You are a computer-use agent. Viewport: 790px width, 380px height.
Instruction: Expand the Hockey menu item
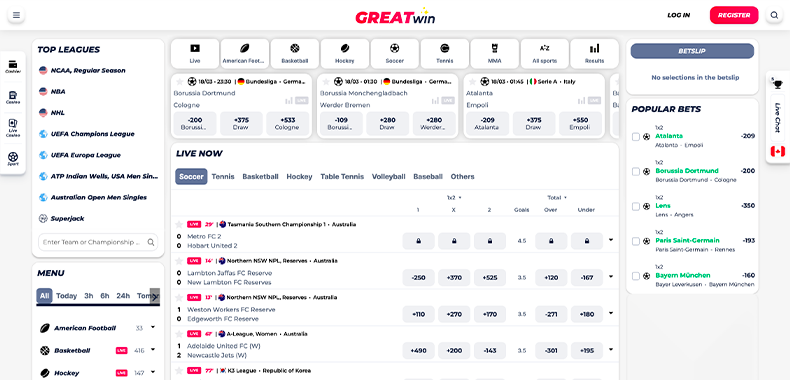tap(153, 372)
